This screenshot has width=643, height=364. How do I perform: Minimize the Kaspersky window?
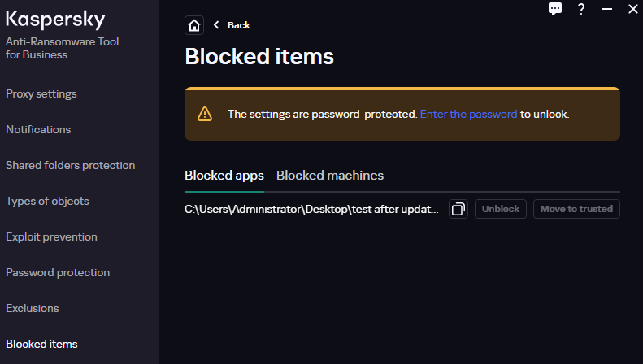[x=606, y=9]
